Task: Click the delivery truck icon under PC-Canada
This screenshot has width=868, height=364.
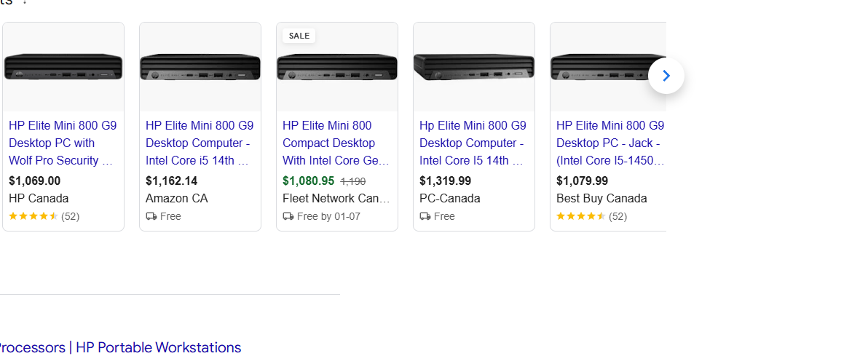Action: coord(425,216)
